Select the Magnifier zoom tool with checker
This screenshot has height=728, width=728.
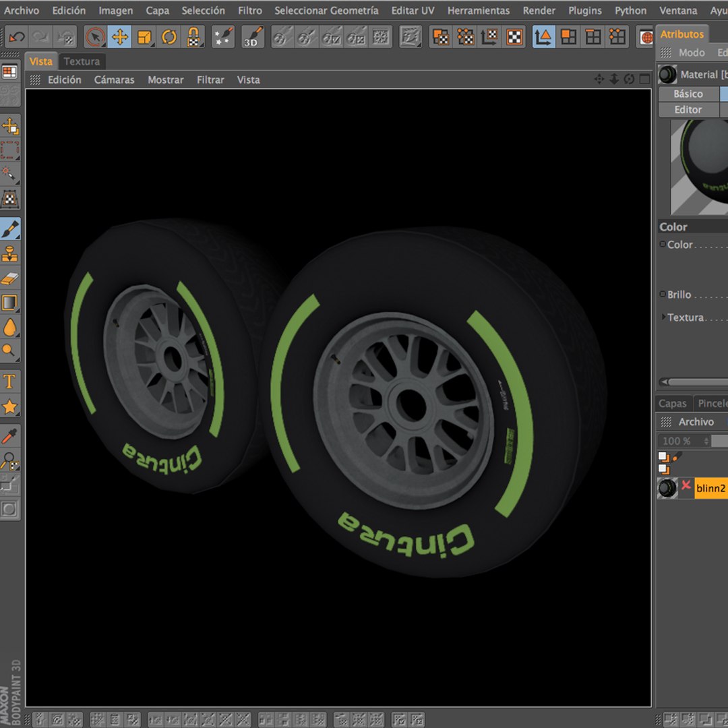[x=9, y=460]
